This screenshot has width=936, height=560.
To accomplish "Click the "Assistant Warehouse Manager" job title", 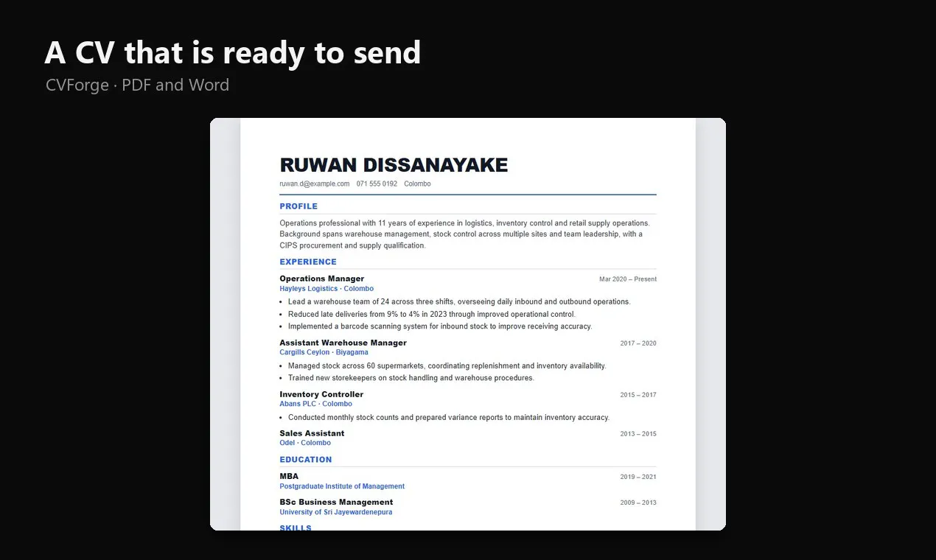I will pyautogui.click(x=343, y=343).
